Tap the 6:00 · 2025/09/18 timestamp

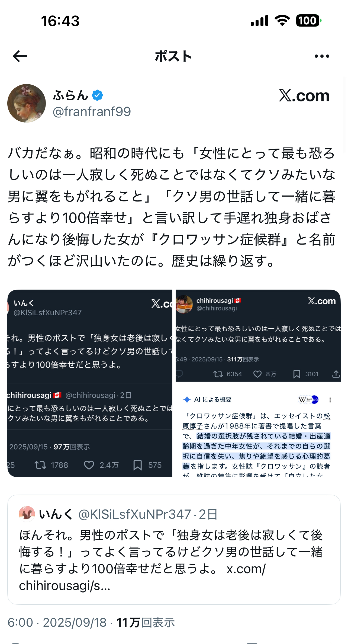coord(57,623)
